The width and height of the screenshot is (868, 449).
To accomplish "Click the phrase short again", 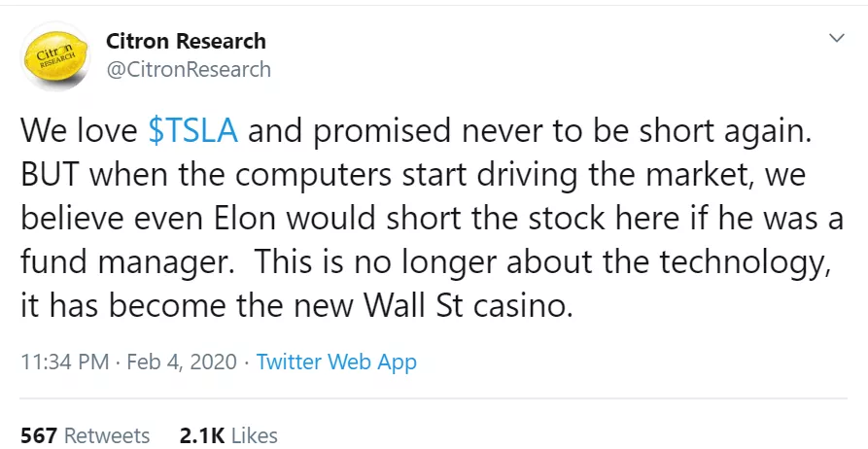I will [725, 132].
